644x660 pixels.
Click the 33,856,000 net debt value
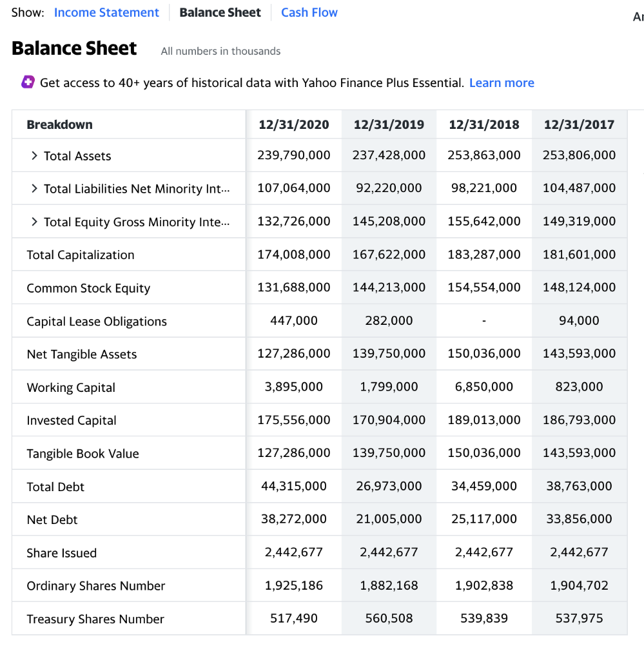tap(579, 519)
